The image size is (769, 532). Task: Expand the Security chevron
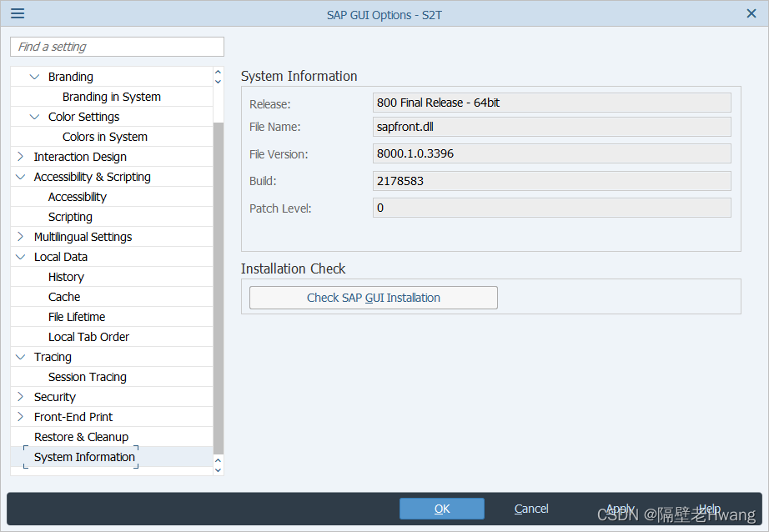(x=20, y=396)
